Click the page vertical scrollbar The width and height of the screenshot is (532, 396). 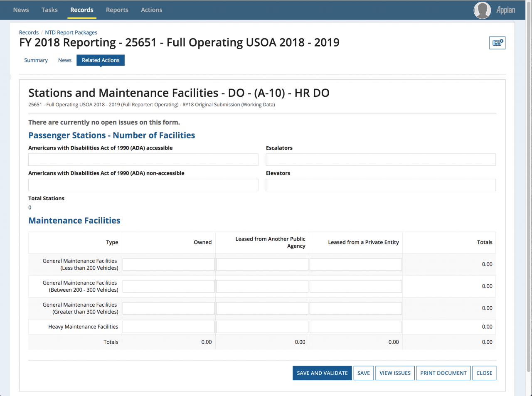[529, 187]
